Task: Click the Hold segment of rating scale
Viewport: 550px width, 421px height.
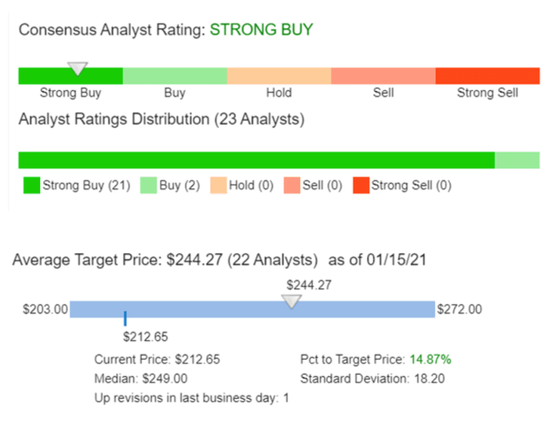Action: pos(279,76)
